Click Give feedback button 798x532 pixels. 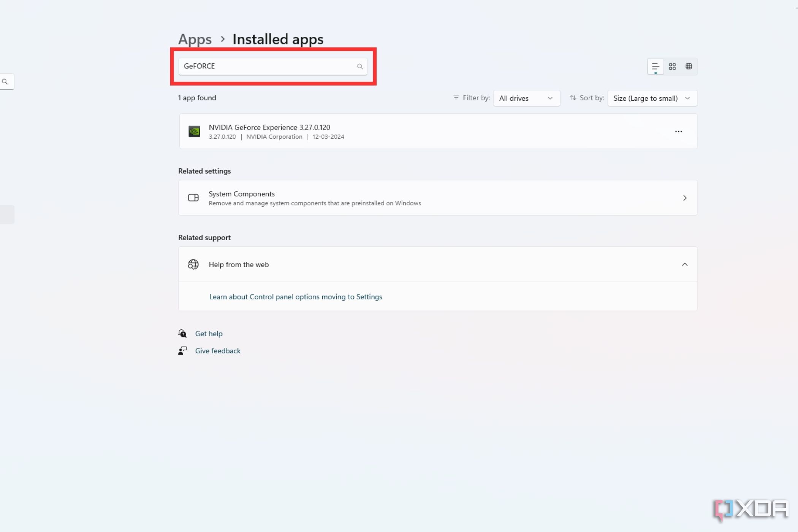218,350
